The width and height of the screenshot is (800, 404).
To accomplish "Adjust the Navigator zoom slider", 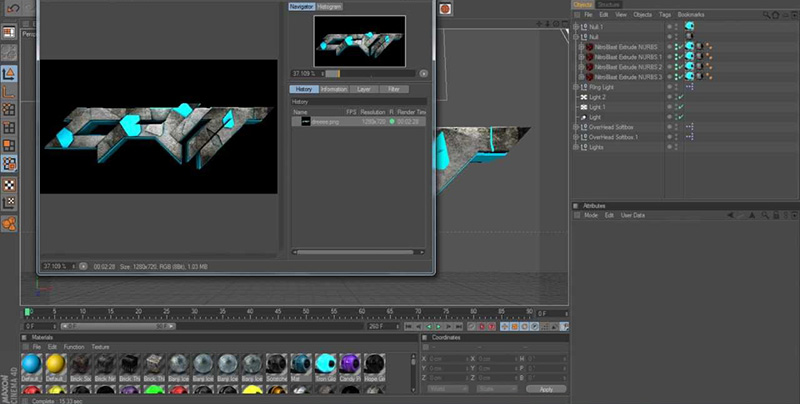I will coord(370,74).
